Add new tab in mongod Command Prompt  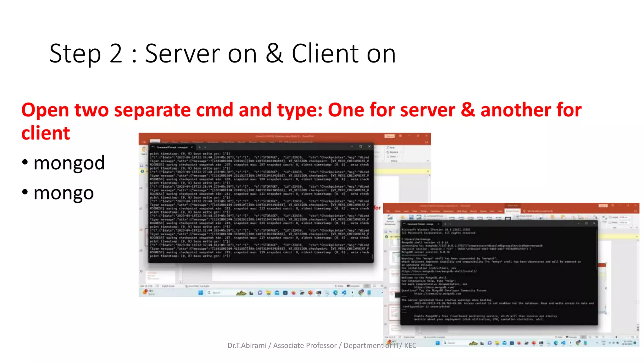tap(200, 147)
